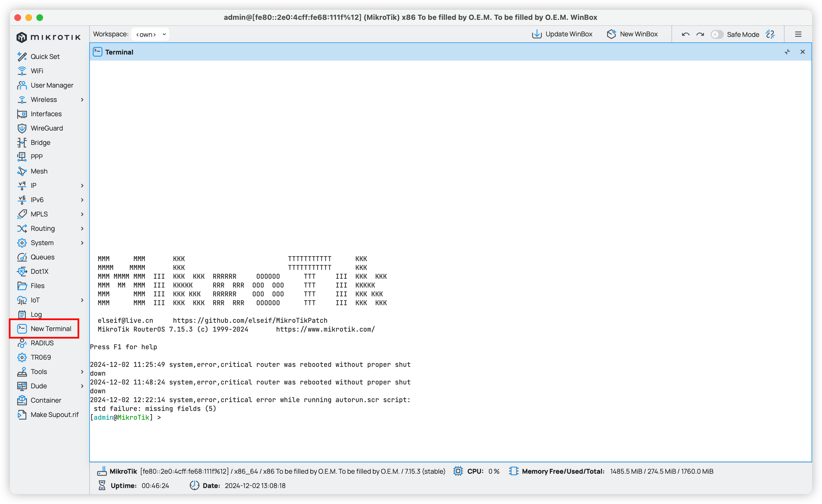Open the hamburger menu at top right
822x504 pixels.
798,34
